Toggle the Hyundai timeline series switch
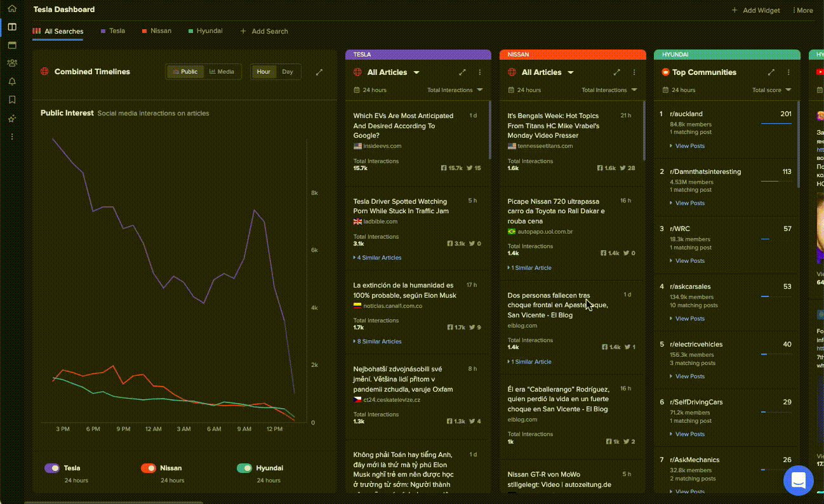824x504 pixels. 244,468
